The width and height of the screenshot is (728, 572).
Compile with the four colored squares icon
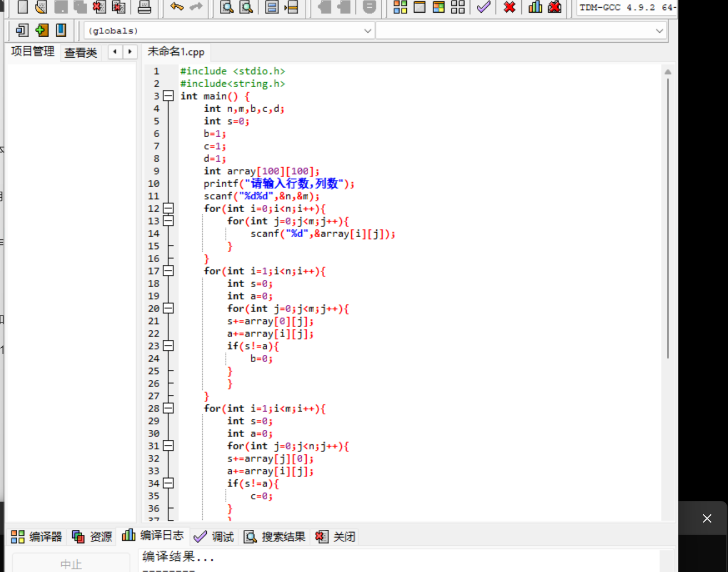[400, 7]
